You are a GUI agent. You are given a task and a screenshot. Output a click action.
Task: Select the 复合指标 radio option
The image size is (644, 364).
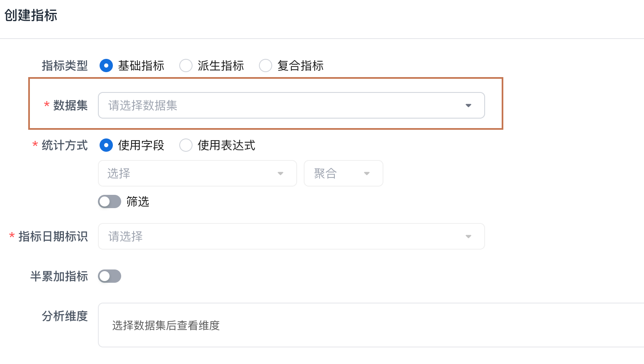[x=266, y=66]
